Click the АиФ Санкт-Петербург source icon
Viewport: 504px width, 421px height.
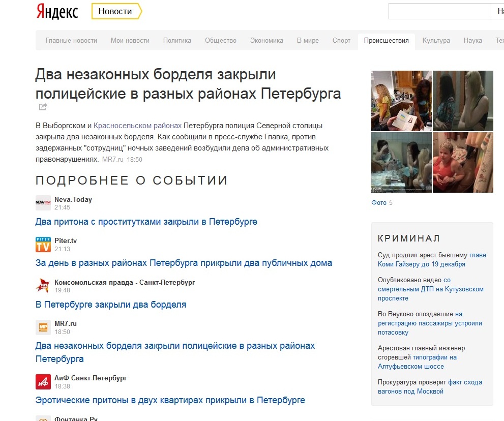click(43, 382)
